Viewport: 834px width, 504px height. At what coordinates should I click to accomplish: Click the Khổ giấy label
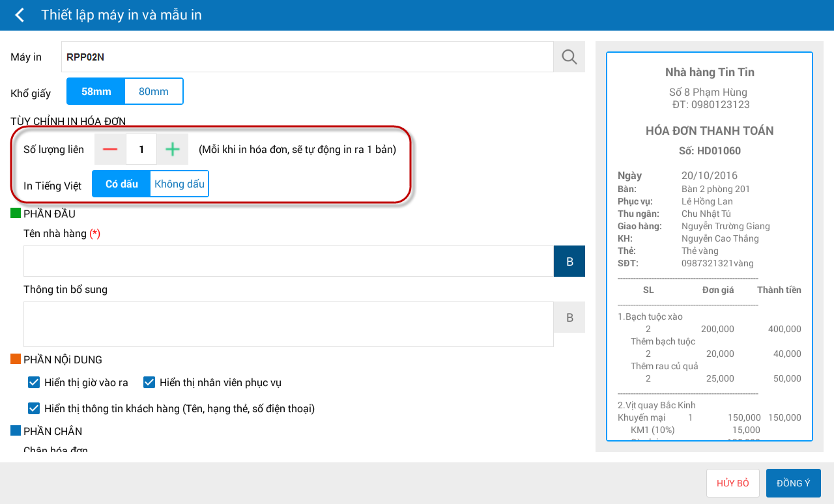pos(31,93)
